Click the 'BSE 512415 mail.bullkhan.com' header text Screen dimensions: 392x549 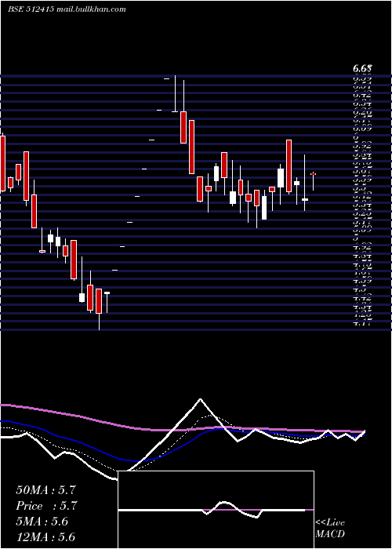(67, 9)
